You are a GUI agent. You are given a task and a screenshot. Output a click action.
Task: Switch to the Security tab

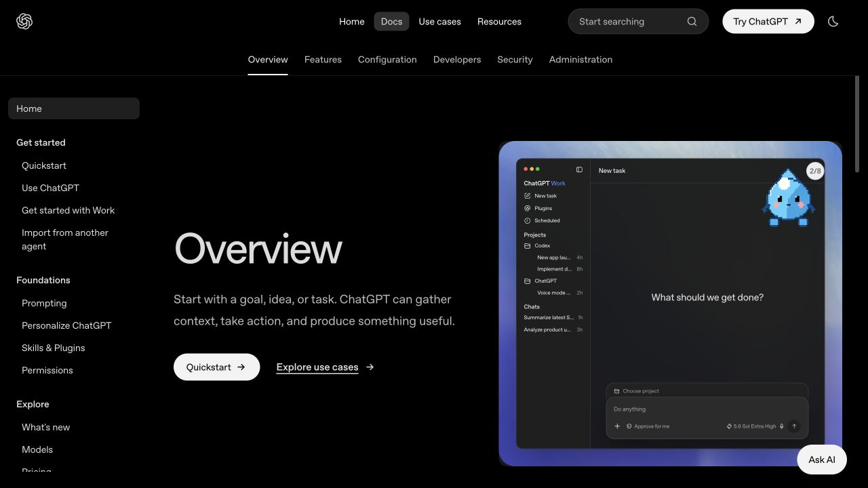[x=515, y=60]
